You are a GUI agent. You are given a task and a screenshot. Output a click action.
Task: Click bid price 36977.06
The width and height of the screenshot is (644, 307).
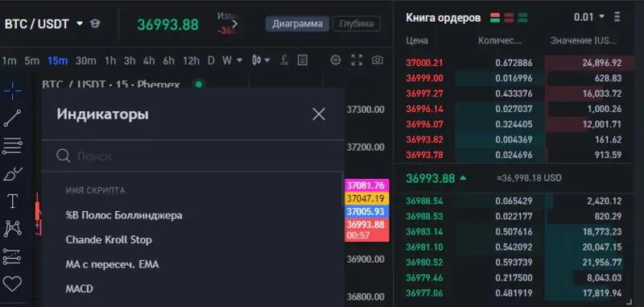(425, 293)
